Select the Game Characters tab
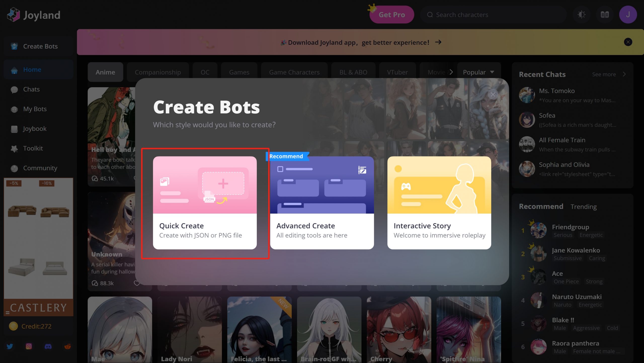 tap(294, 72)
